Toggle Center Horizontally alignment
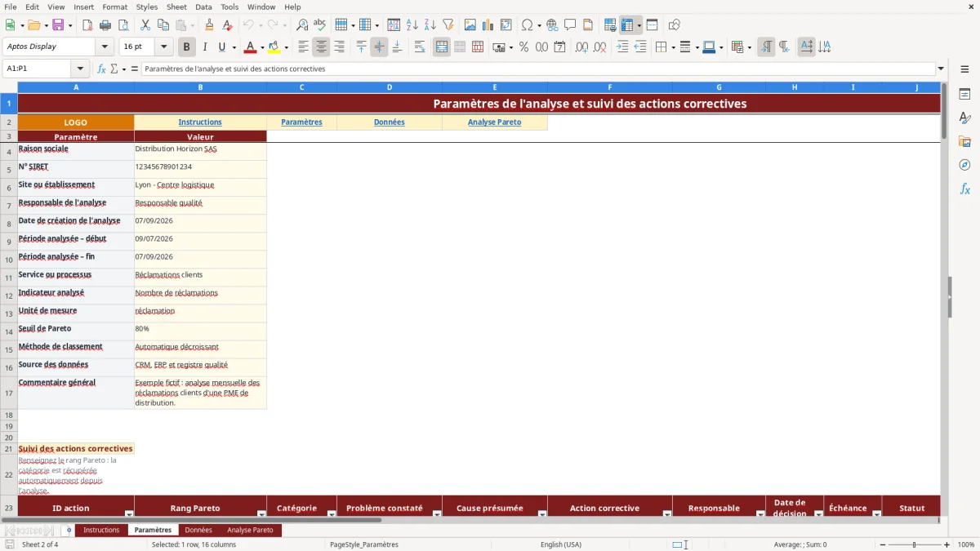The image size is (980, 551). pos(322,47)
